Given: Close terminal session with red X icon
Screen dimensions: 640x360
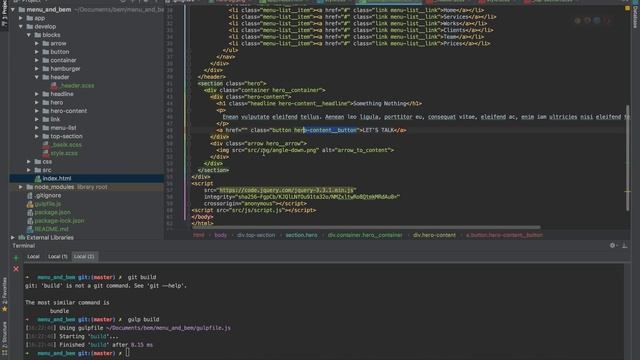Looking at the screenshot, I should [x=16, y=269].
